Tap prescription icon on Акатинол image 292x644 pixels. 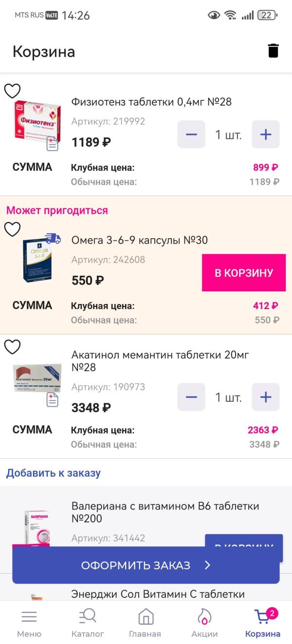tap(53, 400)
